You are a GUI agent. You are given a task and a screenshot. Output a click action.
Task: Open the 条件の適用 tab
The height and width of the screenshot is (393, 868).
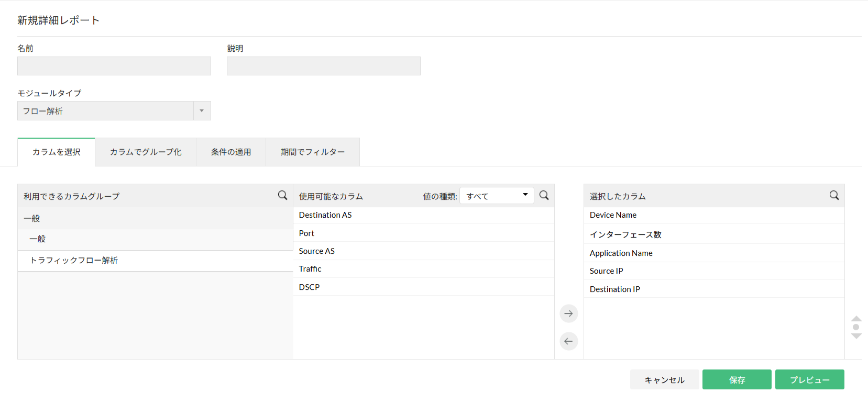point(231,152)
